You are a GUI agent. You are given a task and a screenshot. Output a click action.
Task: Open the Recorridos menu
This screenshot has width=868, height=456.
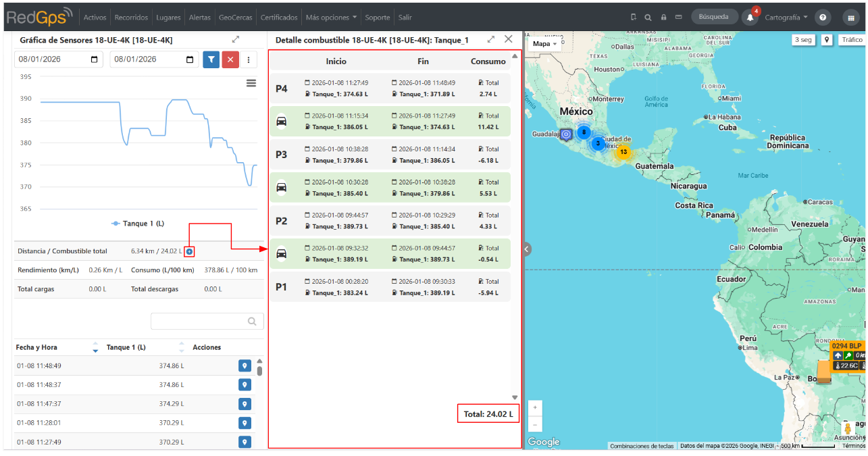tap(131, 18)
